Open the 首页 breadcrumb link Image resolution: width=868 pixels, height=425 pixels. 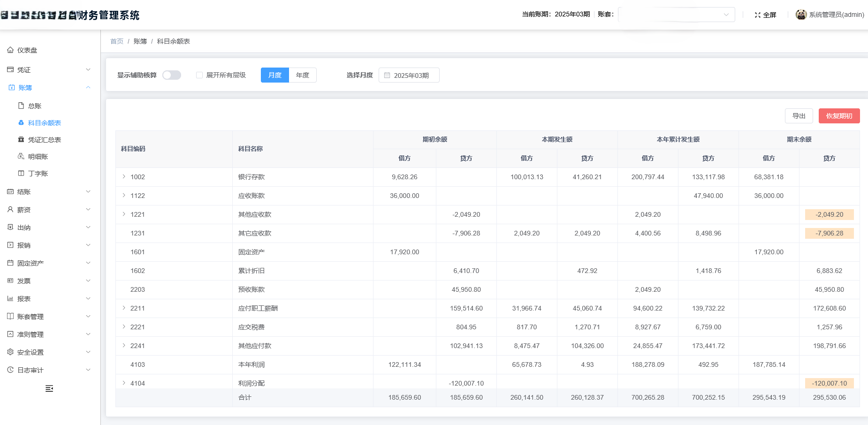click(x=116, y=41)
